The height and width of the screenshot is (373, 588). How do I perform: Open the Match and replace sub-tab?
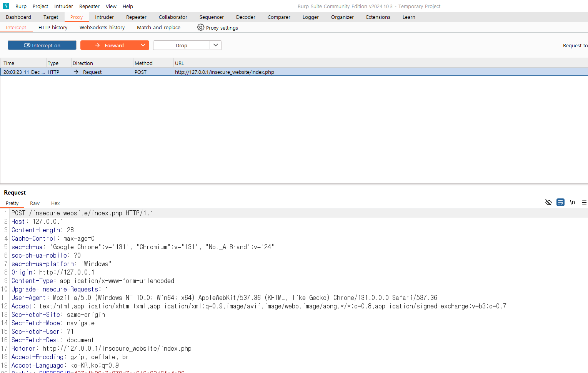pos(158,27)
